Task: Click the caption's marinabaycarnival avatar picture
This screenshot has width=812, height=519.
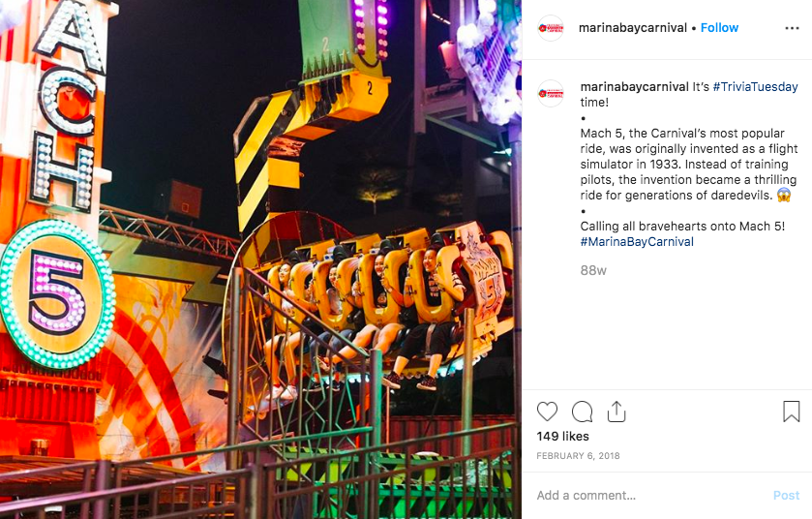Action: click(551, 94)
